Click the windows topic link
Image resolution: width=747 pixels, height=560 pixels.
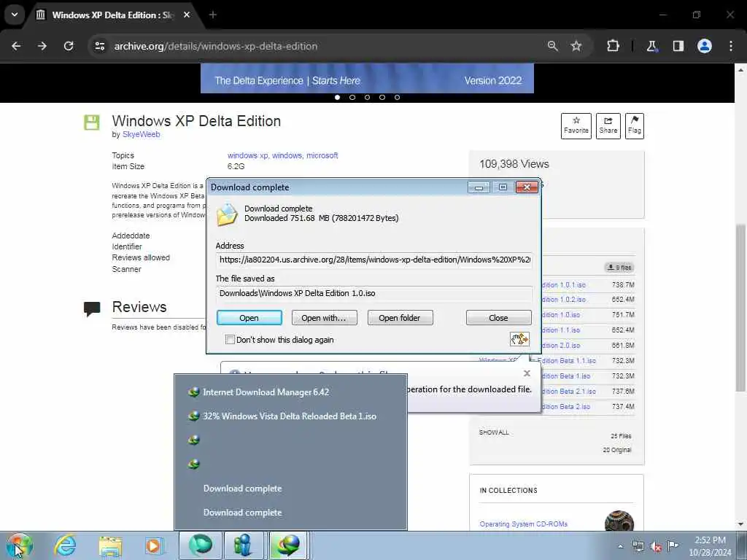(x=287, y=155)
